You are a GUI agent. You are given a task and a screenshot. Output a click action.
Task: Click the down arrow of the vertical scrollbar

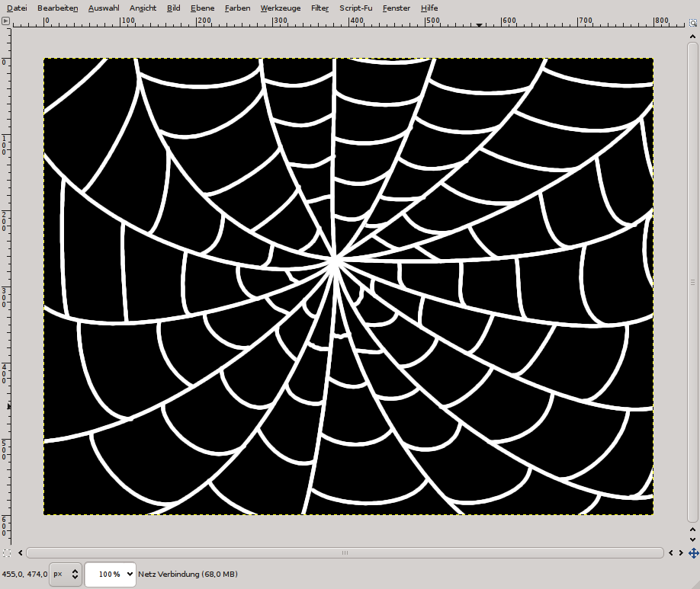tap(693, 540)
